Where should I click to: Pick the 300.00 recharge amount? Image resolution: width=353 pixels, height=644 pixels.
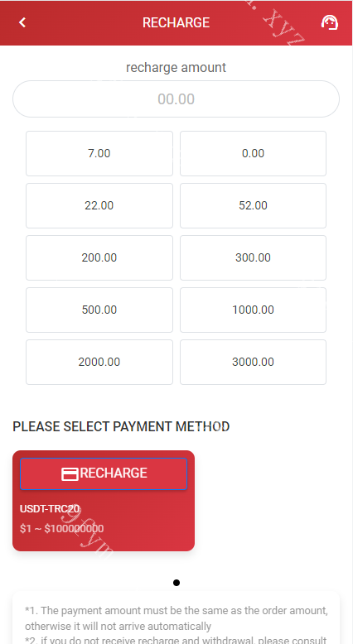pos(253,258)
